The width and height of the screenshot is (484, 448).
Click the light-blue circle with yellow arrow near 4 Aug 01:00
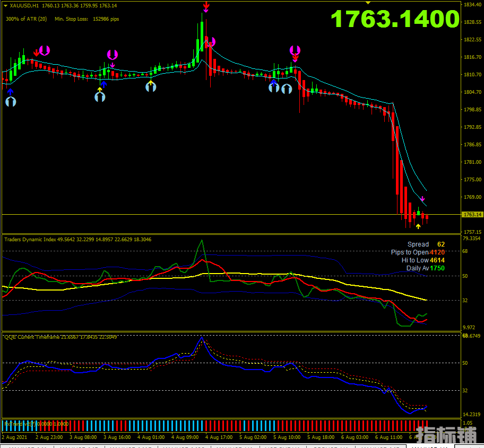151,86
